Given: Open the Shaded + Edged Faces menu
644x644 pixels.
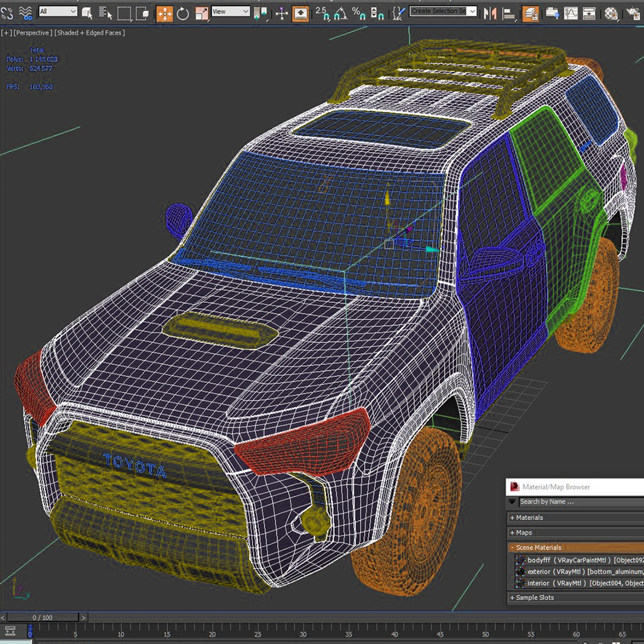Looking at the screenshot, I should [90, 33].
